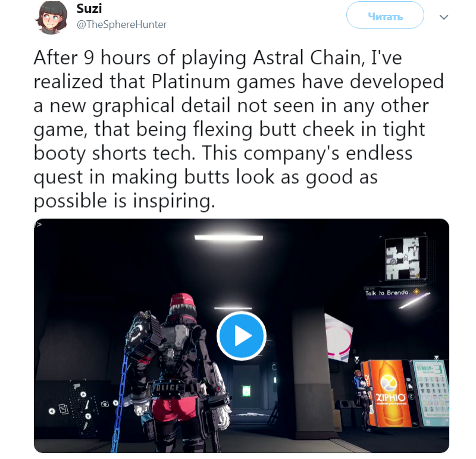Click the VENDOR-3 vending machine
Image resolution: width=476 pixels, height=459 pixels.
coord(430,392)
